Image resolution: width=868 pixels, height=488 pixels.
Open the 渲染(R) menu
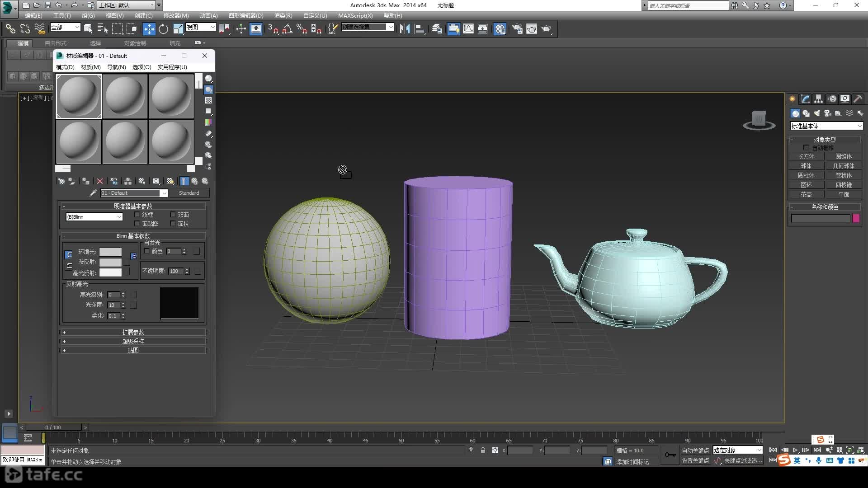click(283, 15)
